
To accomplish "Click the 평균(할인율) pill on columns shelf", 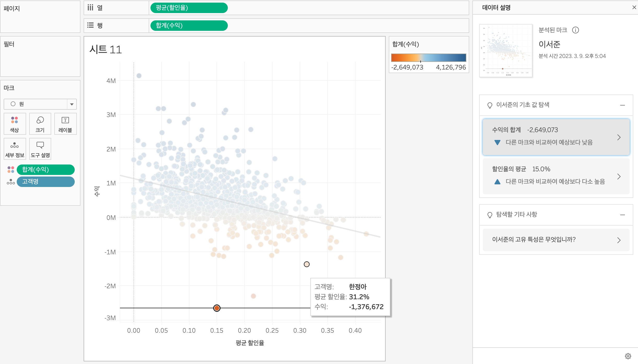I will tap(189, 8).
